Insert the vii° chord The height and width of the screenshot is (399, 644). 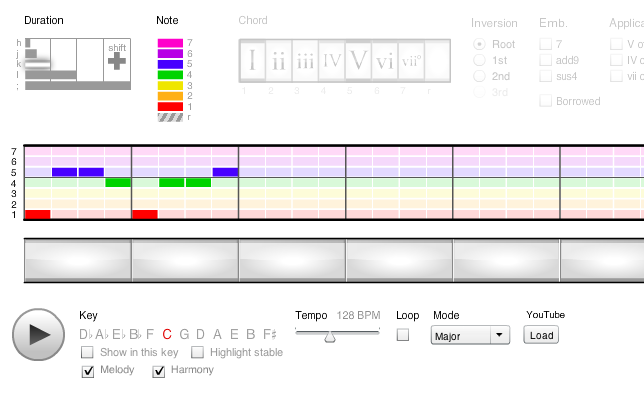[411, 61]
